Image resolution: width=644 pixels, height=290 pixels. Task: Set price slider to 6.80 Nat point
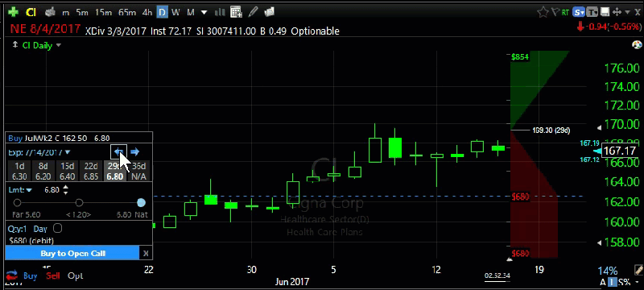(x=141, y=202)
